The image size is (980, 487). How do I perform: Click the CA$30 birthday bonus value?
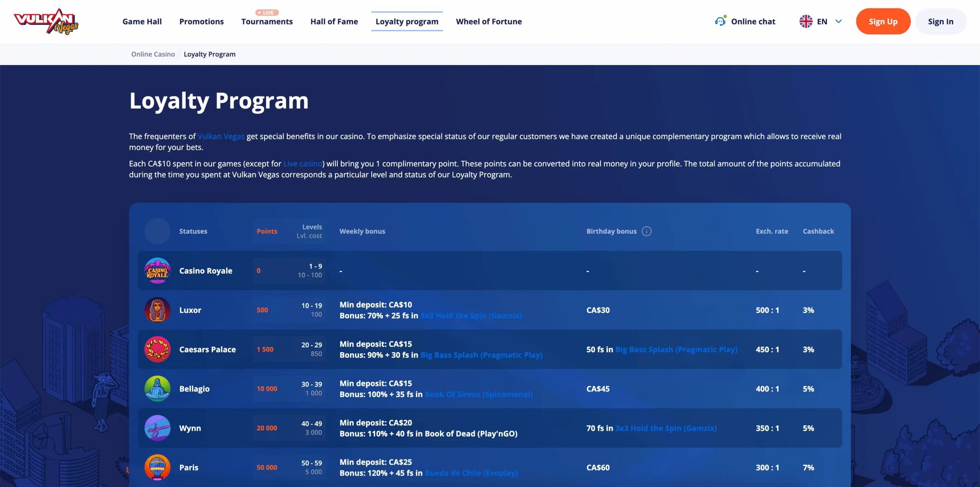click(598, 310)
